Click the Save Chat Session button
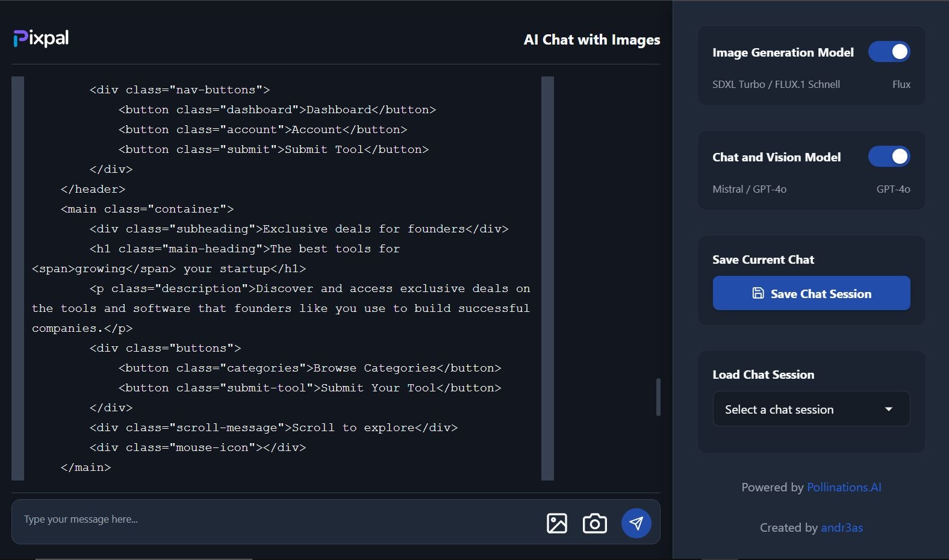Screen dimensions: 949x560 coord(811,293)
